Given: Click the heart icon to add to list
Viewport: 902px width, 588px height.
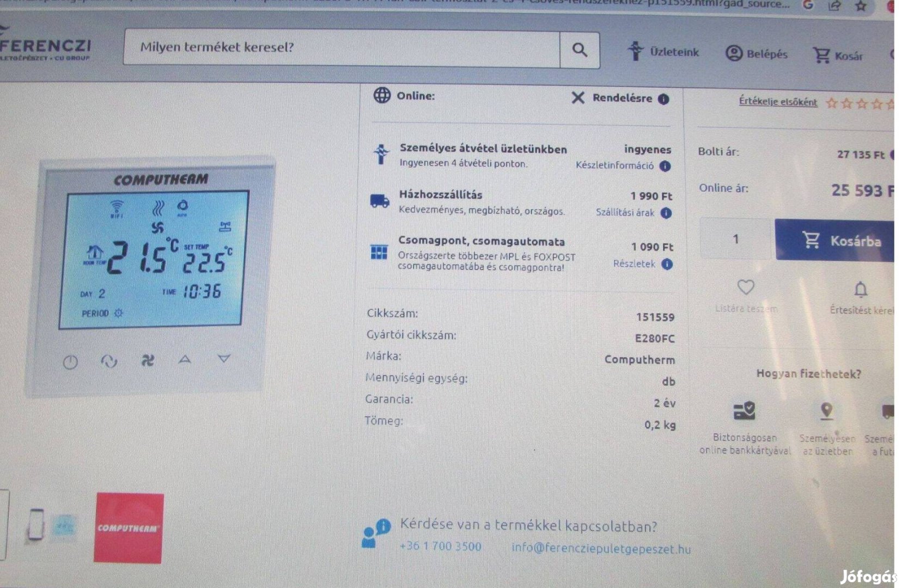Looking at the screenshot, I should tap(746, 287).
